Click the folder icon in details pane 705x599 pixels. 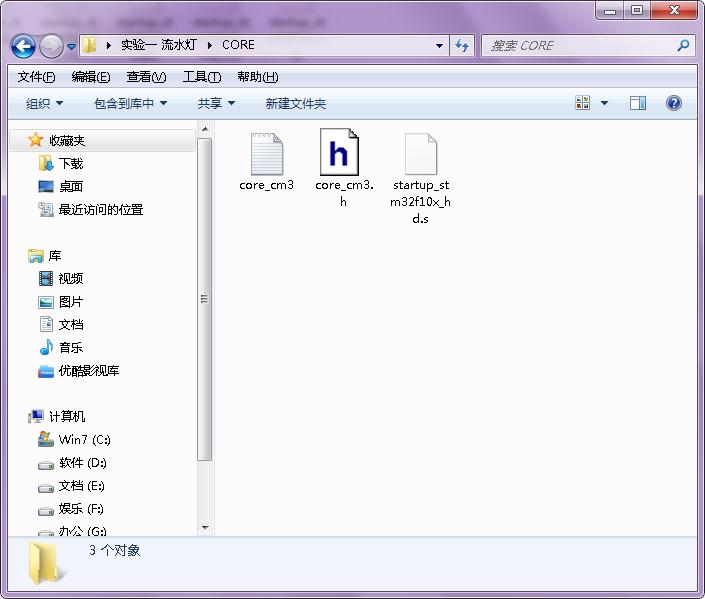pos(47,563)
